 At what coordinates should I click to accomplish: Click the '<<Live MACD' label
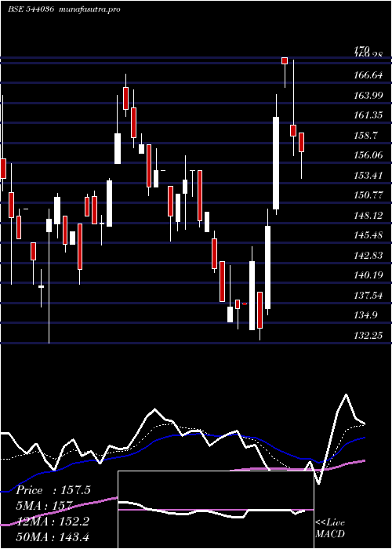(x=330, y=529)
